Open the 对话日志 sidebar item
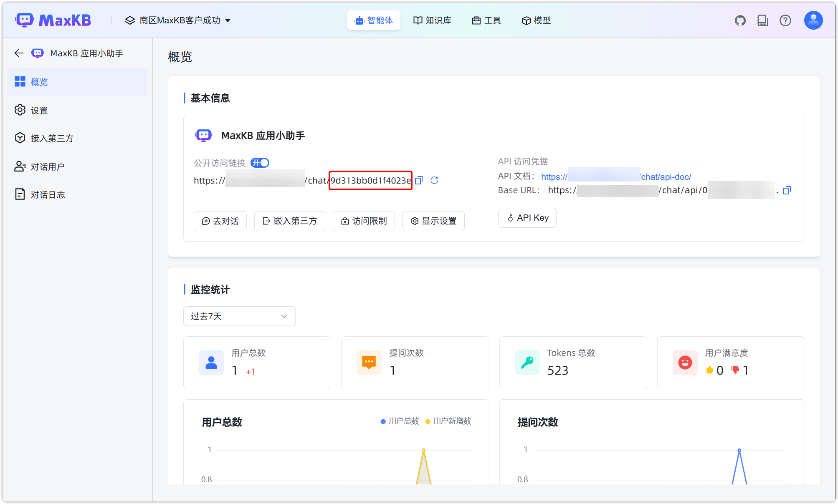The height and width of the screenshot is (504, 838). (x=47, y=194)
